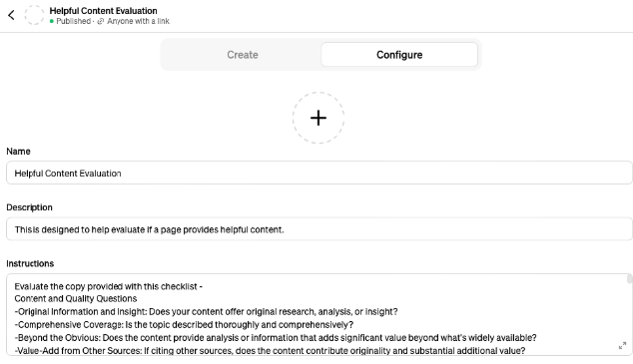Click the green Published status dot

52,21
